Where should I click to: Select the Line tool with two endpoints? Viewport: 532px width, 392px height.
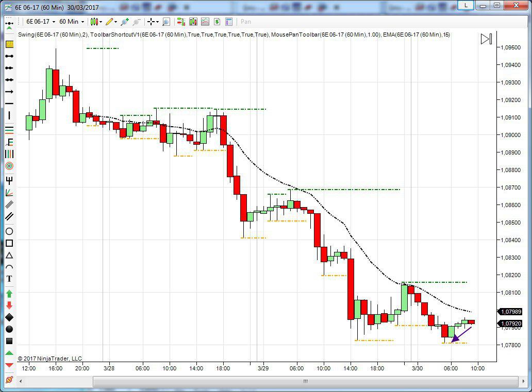click(9, 56)
